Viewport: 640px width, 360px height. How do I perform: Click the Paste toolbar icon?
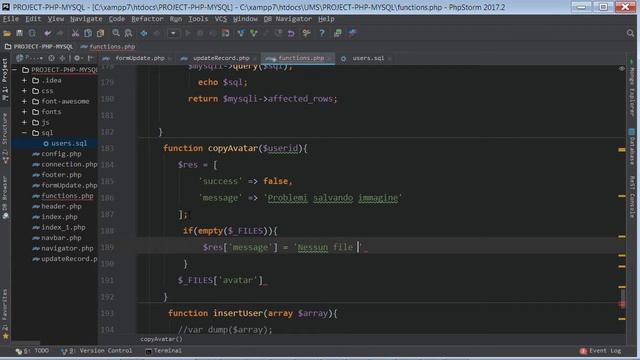pos(100,33)
